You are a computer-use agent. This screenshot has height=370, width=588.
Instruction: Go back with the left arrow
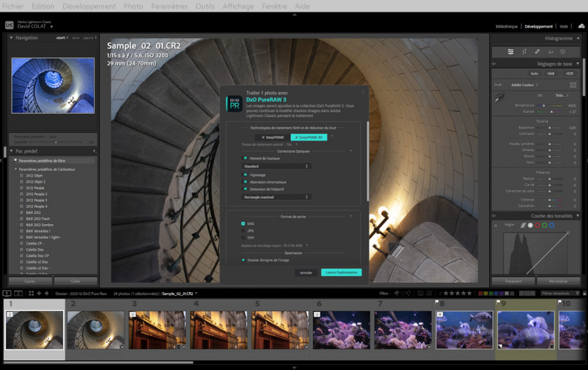click(x=39, y=293)
